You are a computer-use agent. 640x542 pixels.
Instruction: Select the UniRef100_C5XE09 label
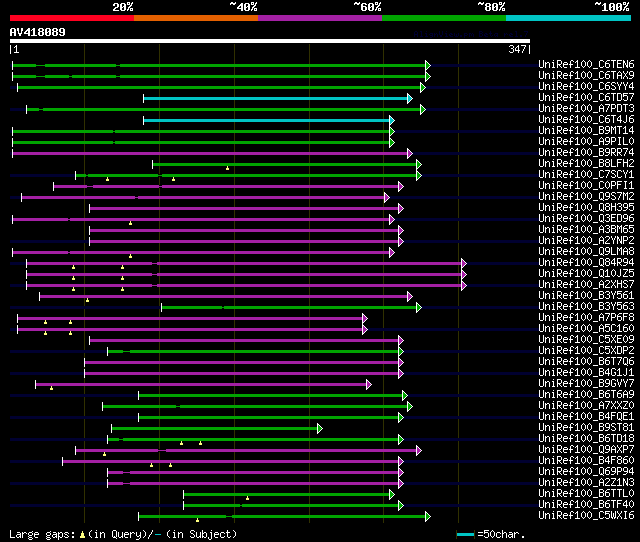[586, 340]
